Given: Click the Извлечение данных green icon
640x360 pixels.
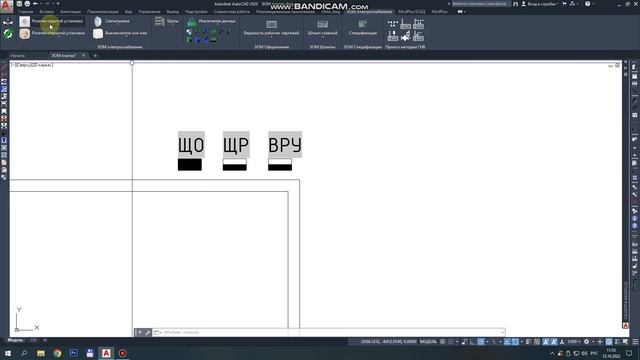Looking at the screenshot, I should [x=191, y=22].
